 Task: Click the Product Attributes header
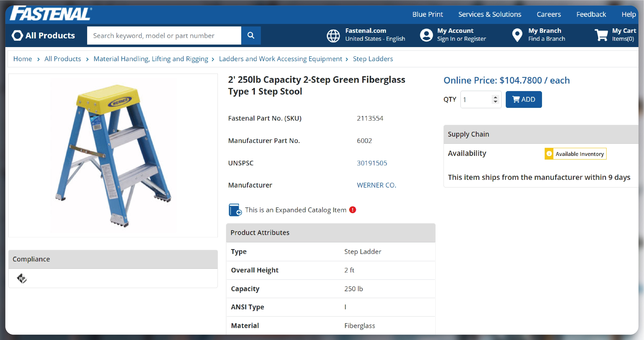pyautogui.click(x=330, y=233)
